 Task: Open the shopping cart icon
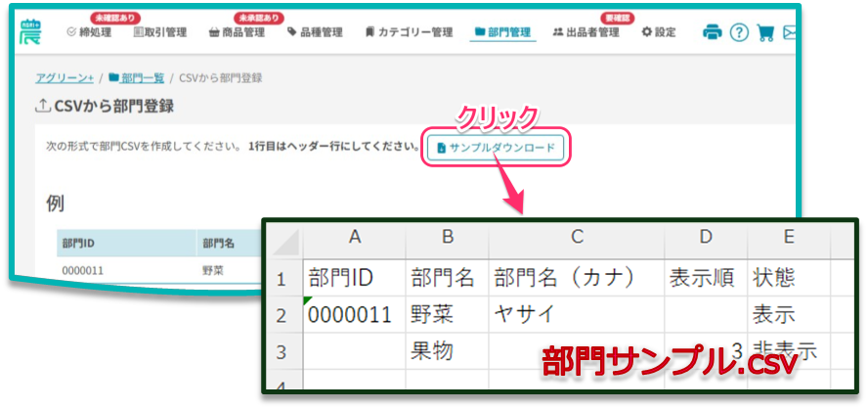tap(765, 32)
